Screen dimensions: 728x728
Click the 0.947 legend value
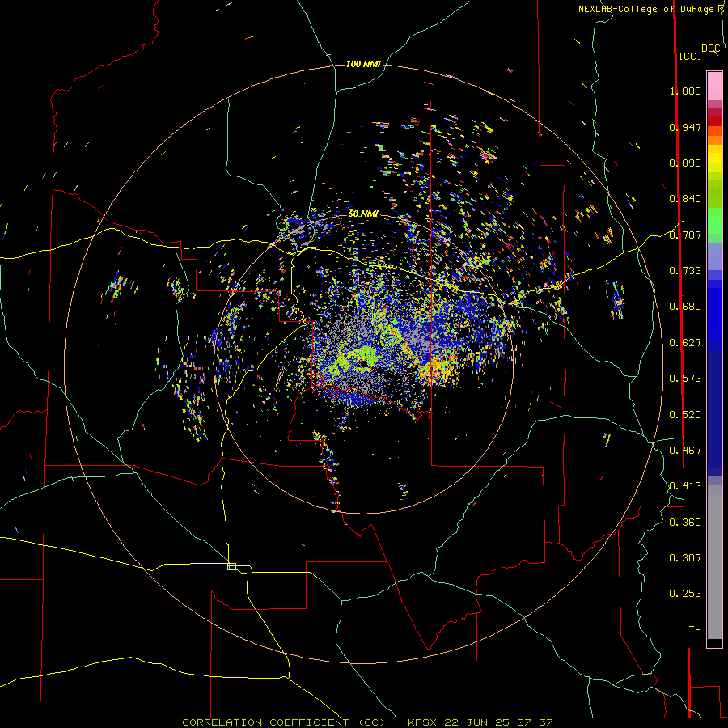click(x=685, y=127)
